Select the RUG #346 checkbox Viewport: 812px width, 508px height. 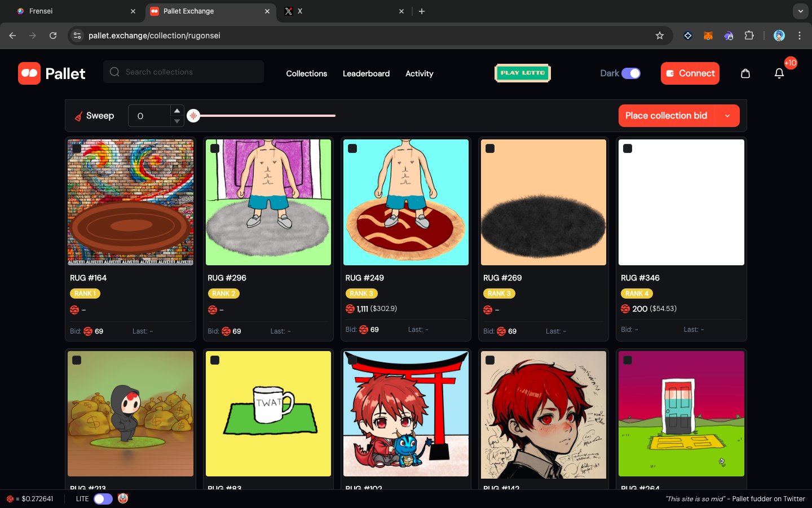coord(628,148)
